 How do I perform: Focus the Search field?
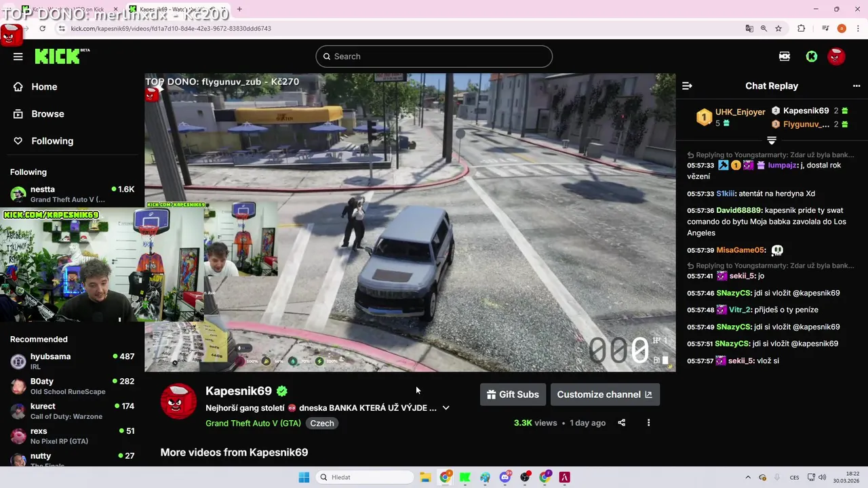tap(434, 56)
